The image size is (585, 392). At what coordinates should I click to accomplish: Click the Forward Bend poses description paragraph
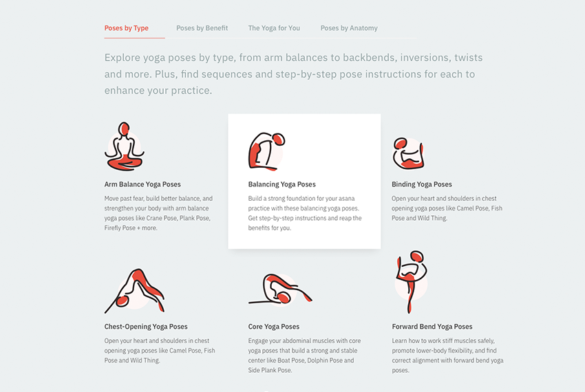(x=447, y=356)
